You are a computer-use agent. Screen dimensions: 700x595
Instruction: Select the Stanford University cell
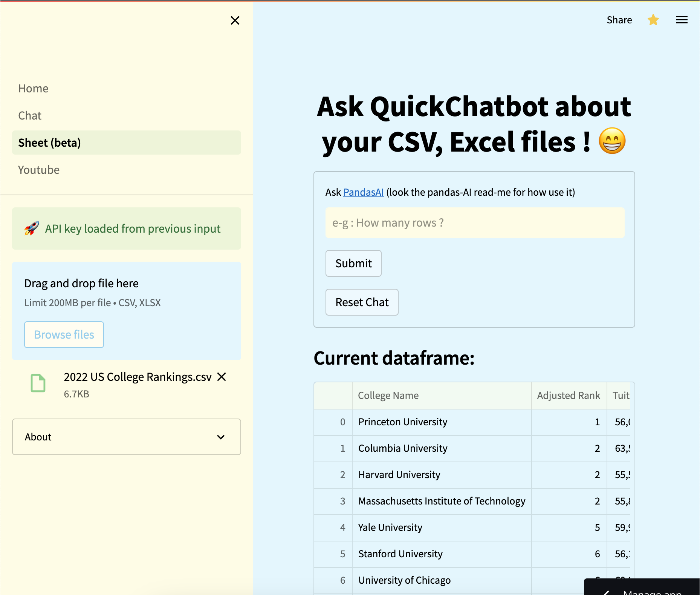[442, 554]
